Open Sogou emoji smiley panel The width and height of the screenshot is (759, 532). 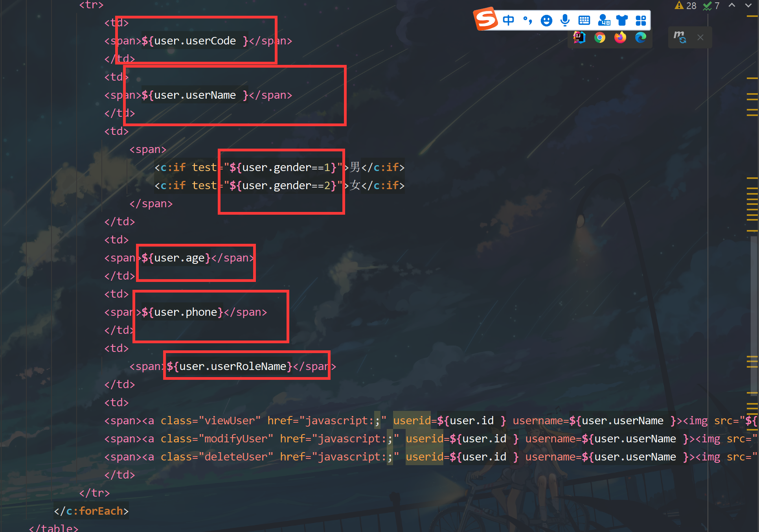(x=546, y=20)
